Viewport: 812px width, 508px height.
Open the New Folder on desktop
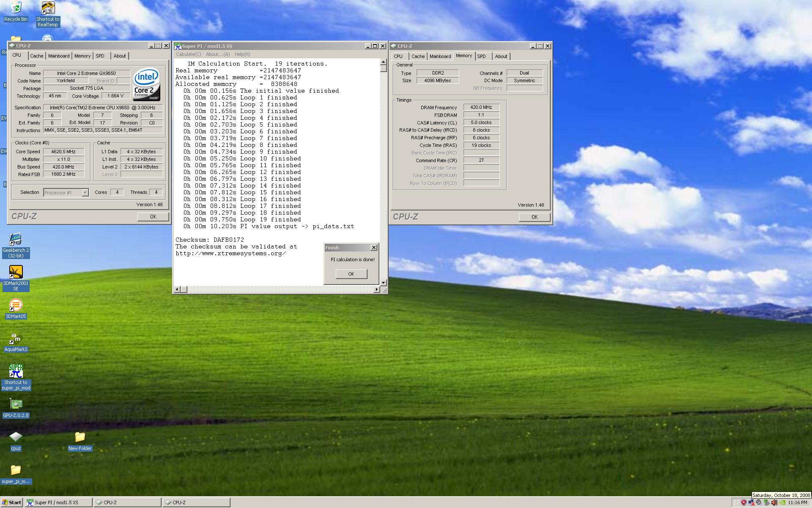tap(80, 441)
